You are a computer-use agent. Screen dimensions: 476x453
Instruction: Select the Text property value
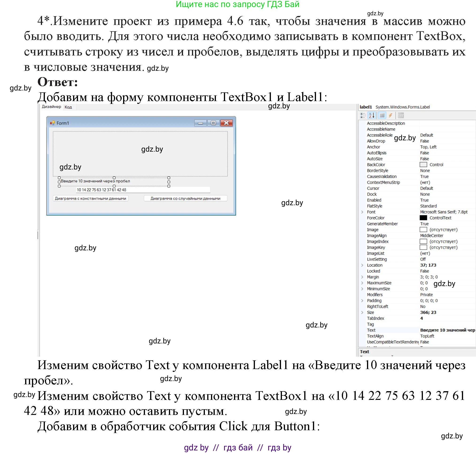click(448, 330)
